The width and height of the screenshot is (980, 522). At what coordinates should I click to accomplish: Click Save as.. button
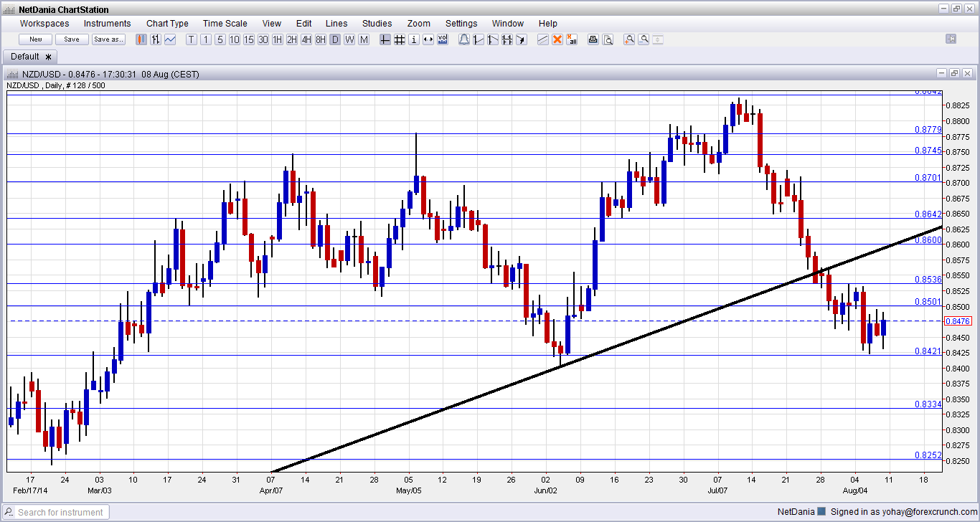(108, 39)
